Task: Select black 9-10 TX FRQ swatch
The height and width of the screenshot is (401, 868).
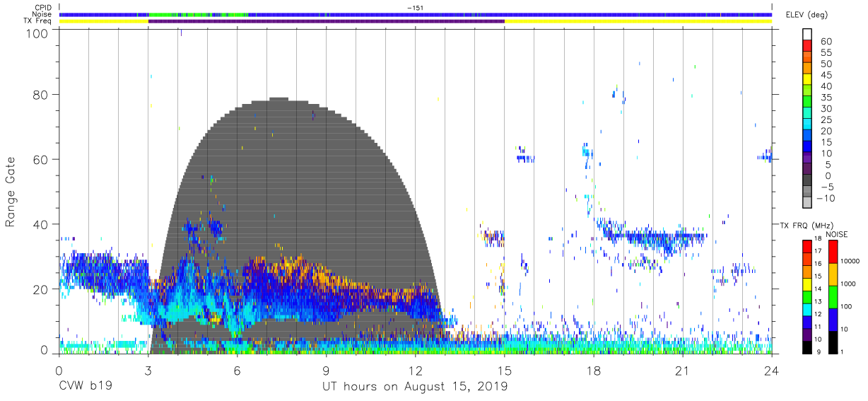Action: coord(807,347)
